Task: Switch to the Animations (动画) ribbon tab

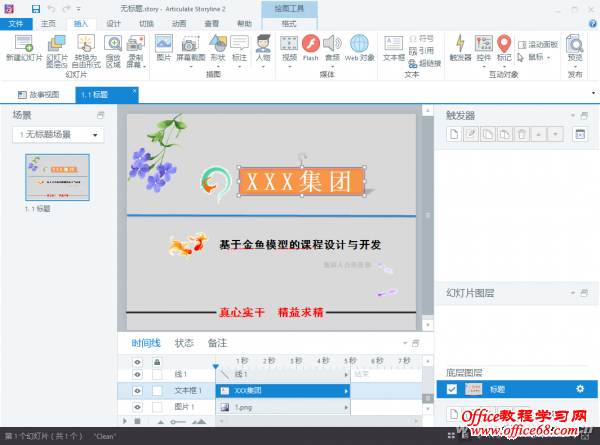Action: pos(179,24)
